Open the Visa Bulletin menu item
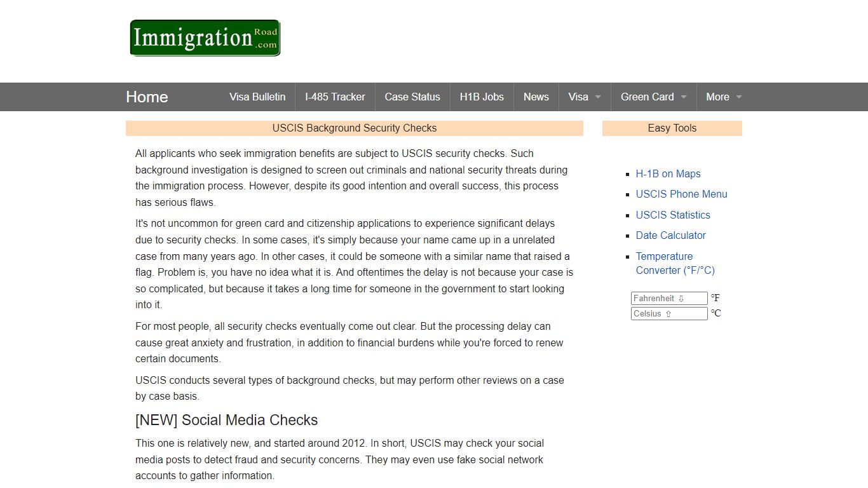Screen dimensions: 868x488 coord(257,97)
